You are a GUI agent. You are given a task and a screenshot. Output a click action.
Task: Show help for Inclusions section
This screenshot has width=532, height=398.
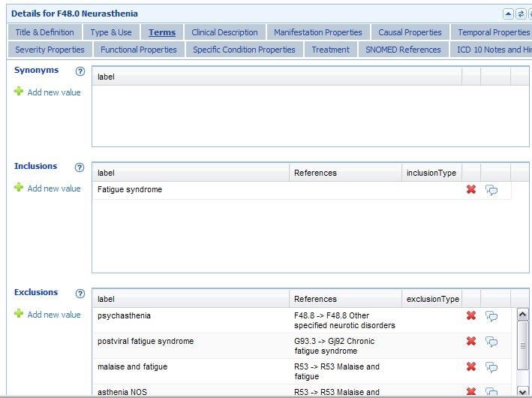click(80, 167)
